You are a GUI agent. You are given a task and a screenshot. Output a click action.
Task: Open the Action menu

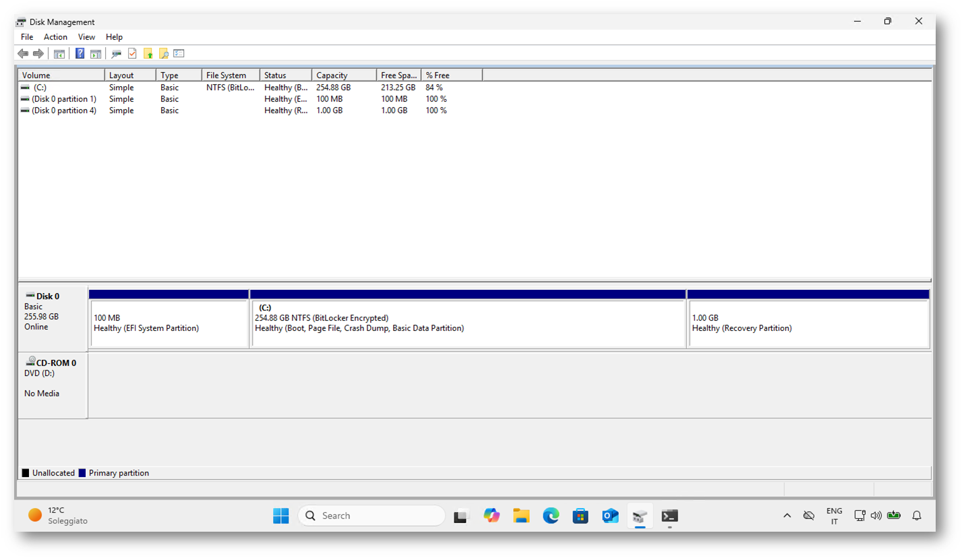tap(55, 37)
